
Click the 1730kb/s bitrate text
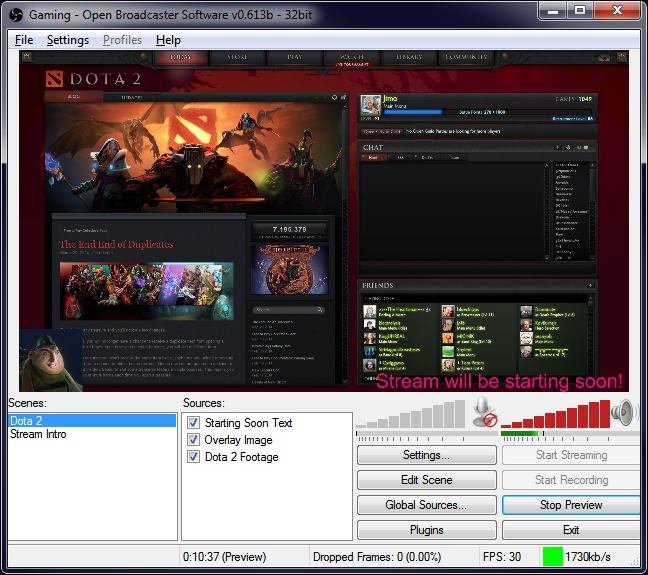pyautogui.click(x=588, y=557)
